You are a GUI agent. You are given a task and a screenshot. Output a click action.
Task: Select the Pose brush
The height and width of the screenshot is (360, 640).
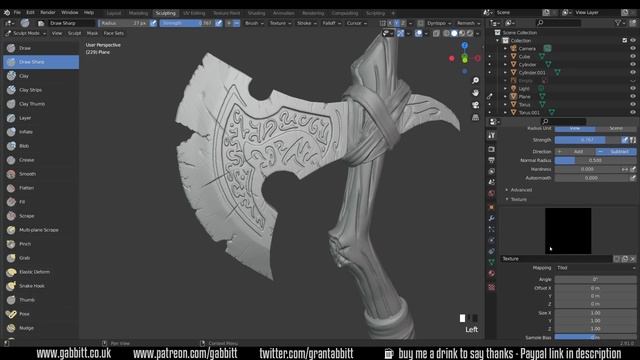41,314
